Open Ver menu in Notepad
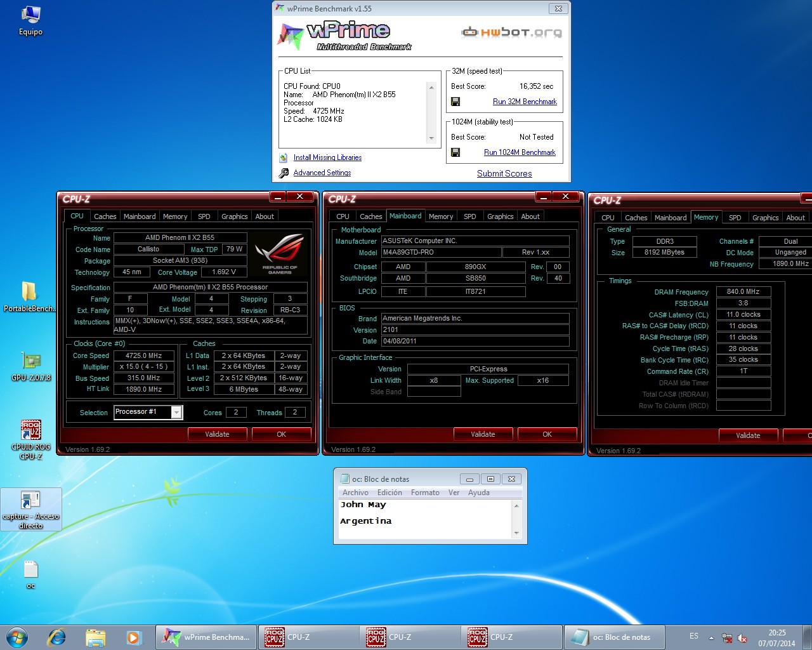812x650 pixels. (454, 493)
